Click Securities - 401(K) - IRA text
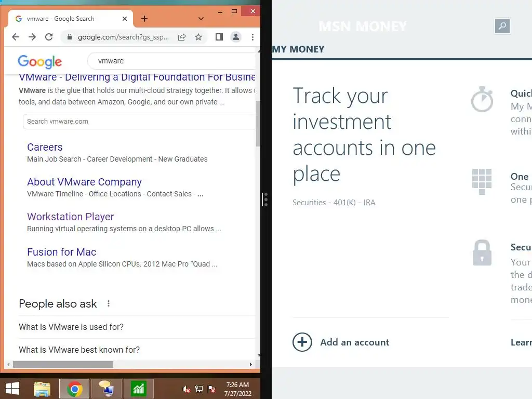The width and height of the screenshot is (532, 399). (x=334, y=203)
